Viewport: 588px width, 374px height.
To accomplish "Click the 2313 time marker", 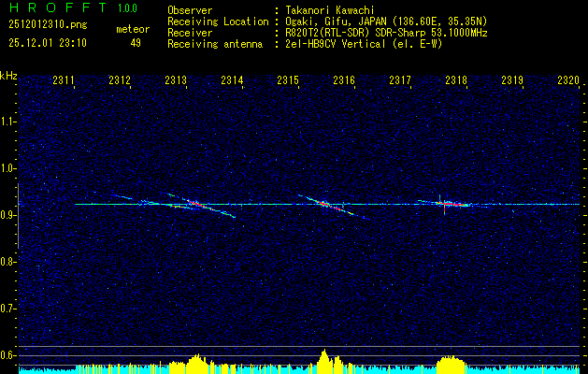I will (x=176, y=79).
